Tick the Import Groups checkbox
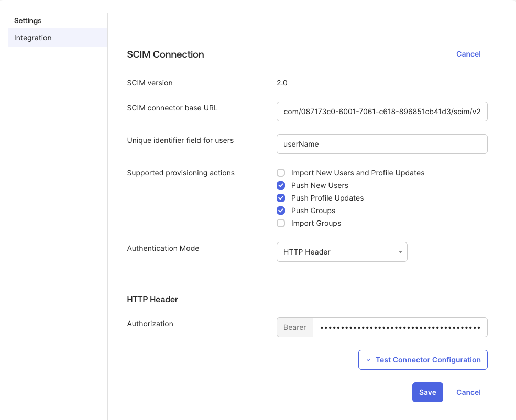The height and width of the screenshot is (420, 516). click(x=281, y=223)
